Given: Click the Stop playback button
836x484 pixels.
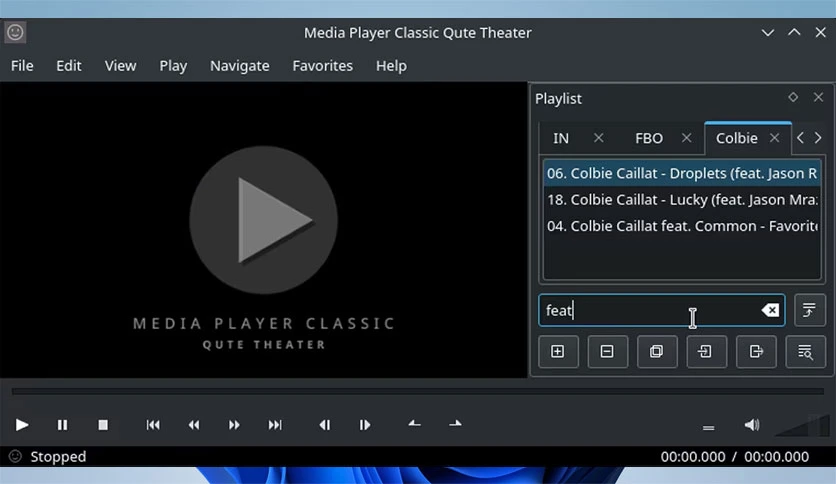Looking at the screenshot, I should coord(103,425).
